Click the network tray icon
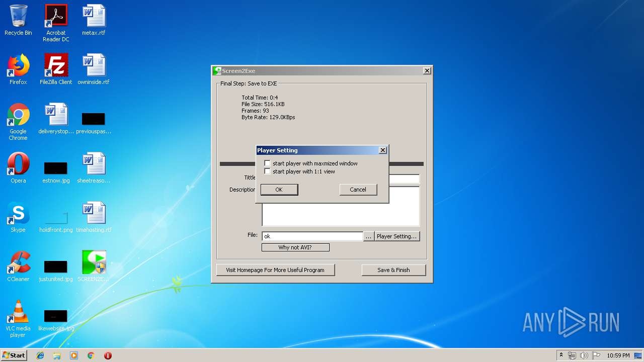 (572, 355)
